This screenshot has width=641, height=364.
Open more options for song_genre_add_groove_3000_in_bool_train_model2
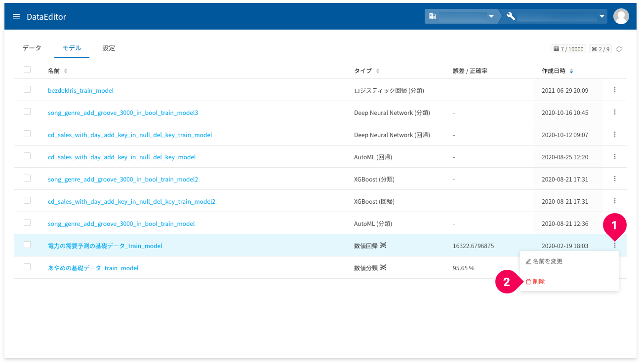615,179
